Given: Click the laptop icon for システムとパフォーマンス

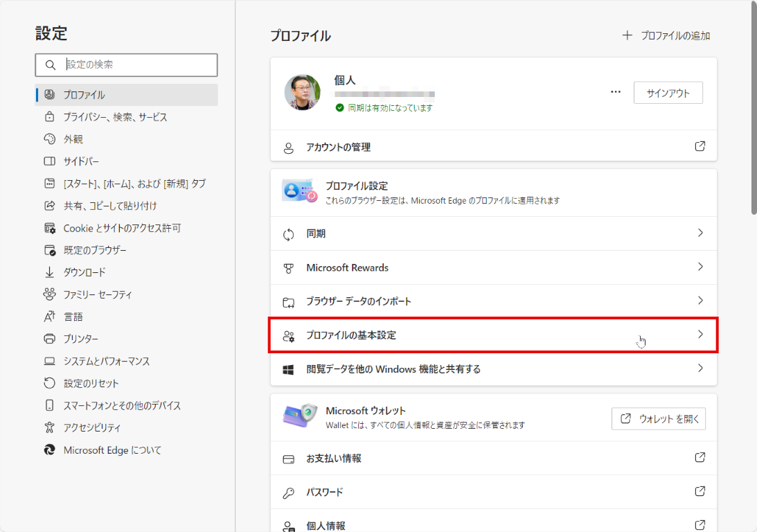Looking at the screenshot, I should tap(50, 361).
